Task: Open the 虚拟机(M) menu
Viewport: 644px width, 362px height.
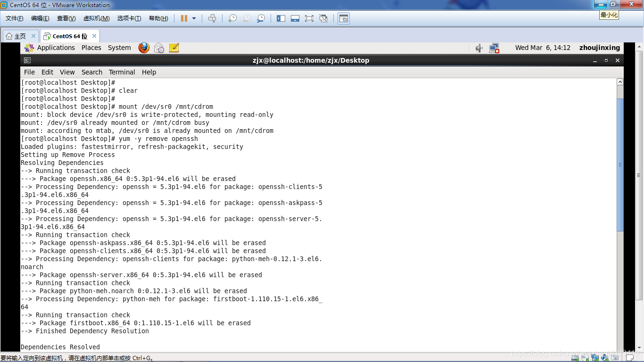Action: 96,18
